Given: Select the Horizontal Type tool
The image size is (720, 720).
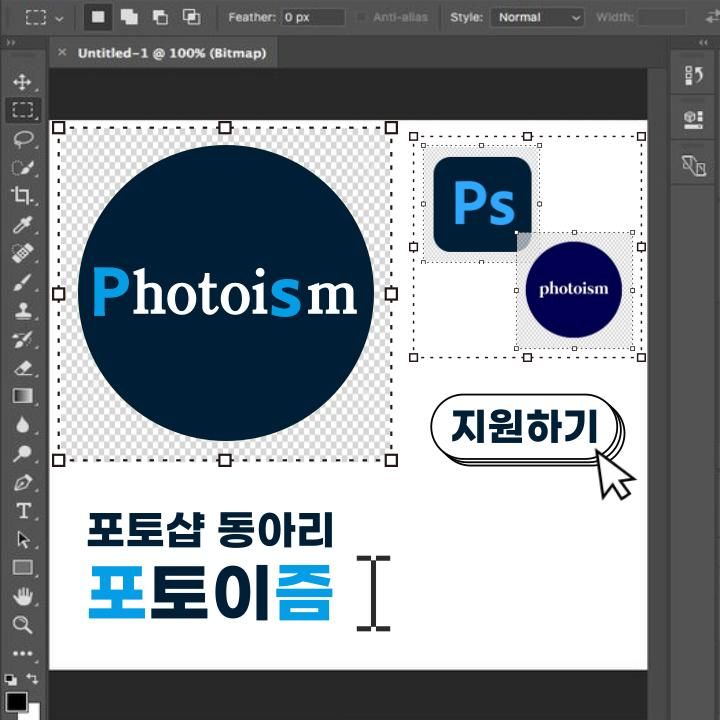Looking at the screenshot, I should (x=22, y=511).
